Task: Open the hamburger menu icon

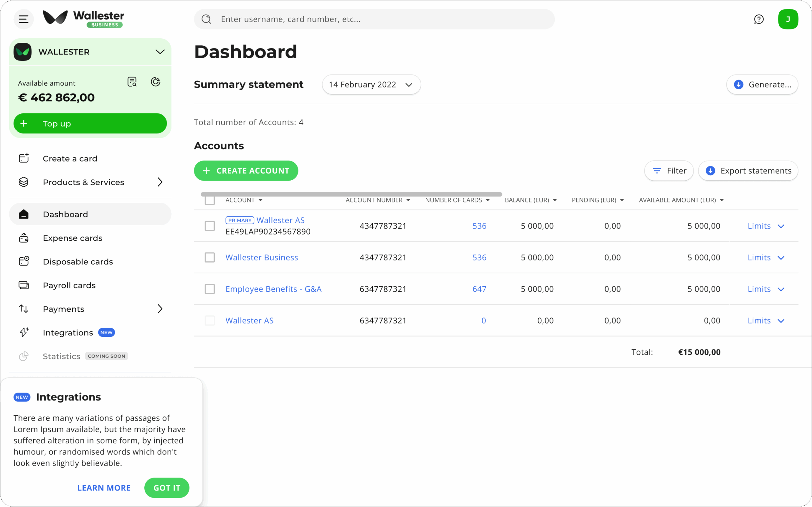Action: point(23,19)
